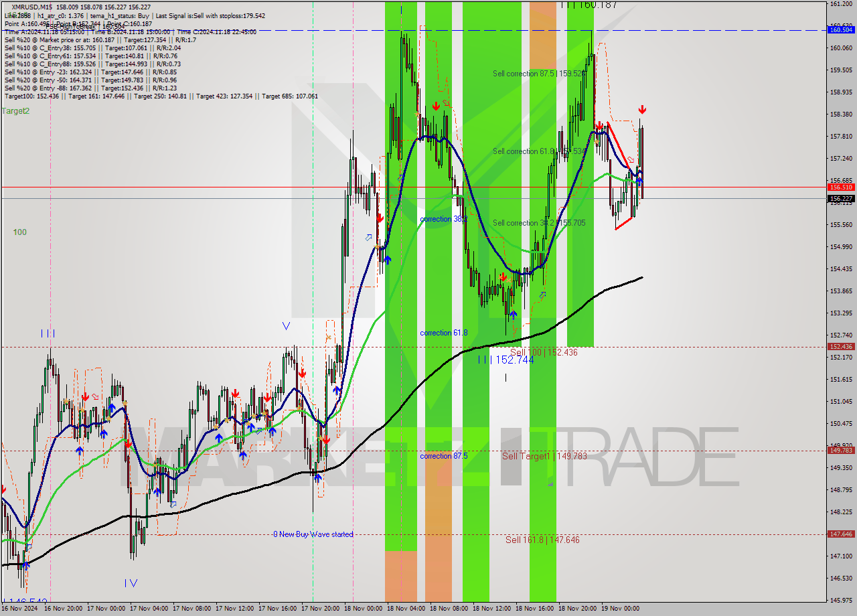Click the blue 'correction 38.2' label

pyautogui.click(x=444, y=219)
